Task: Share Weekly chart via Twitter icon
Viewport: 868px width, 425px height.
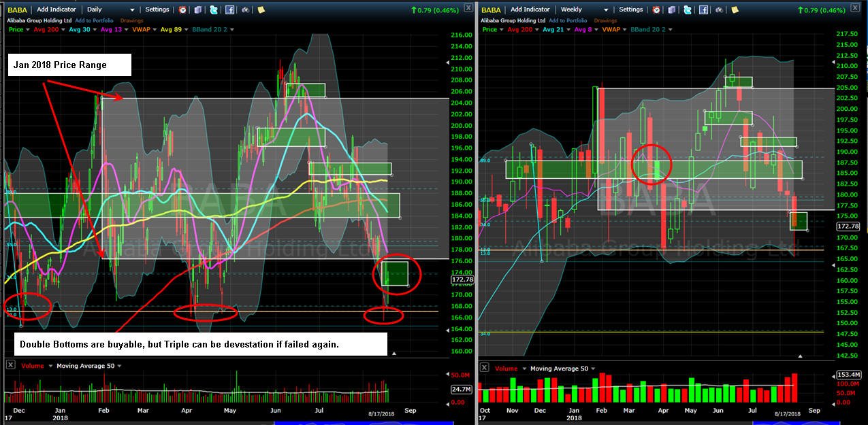Action: click(687, 10)
